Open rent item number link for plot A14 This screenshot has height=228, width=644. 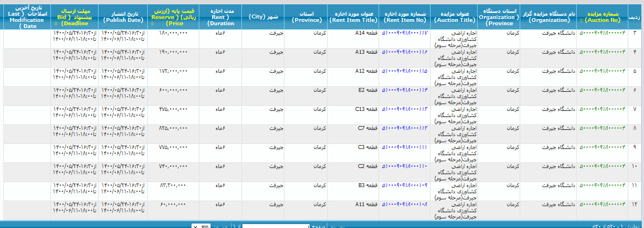404,33
